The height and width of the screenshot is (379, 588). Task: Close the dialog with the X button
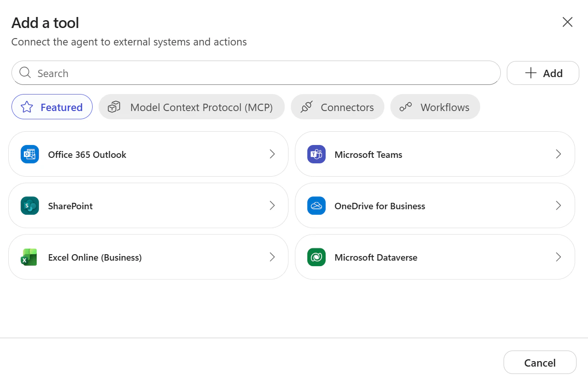567,22
